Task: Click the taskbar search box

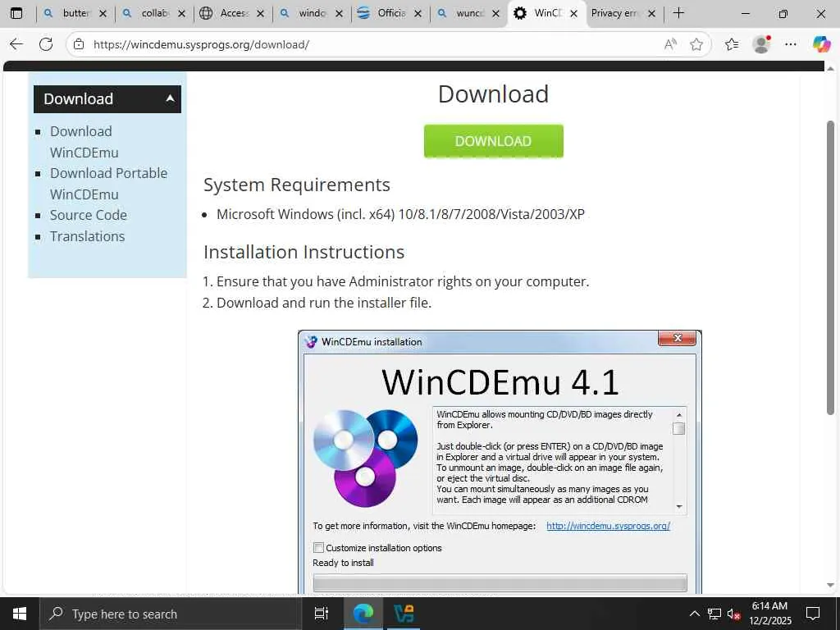Action: click(x=171, y=614)
